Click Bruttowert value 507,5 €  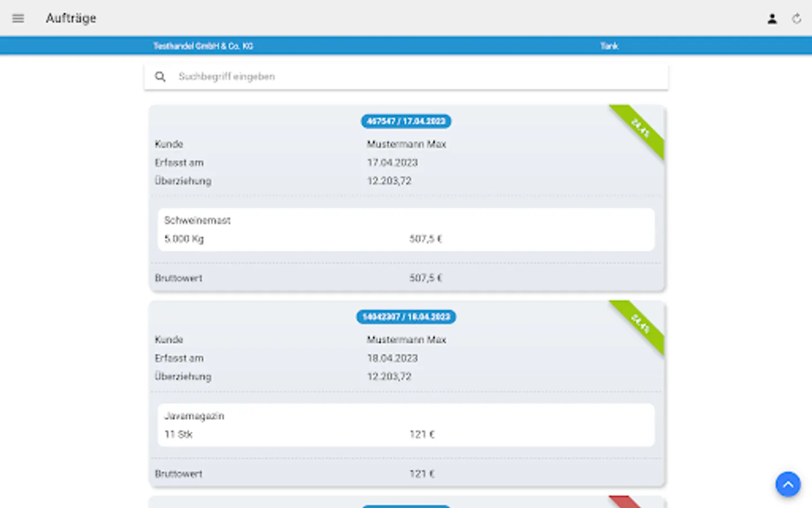[x=426, y=278]
